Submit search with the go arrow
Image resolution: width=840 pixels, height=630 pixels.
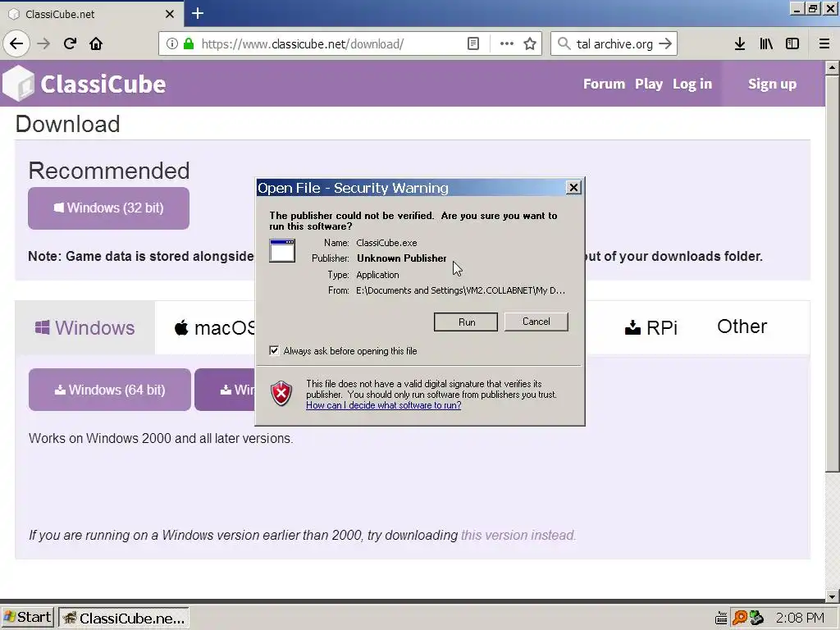point(664,44)
